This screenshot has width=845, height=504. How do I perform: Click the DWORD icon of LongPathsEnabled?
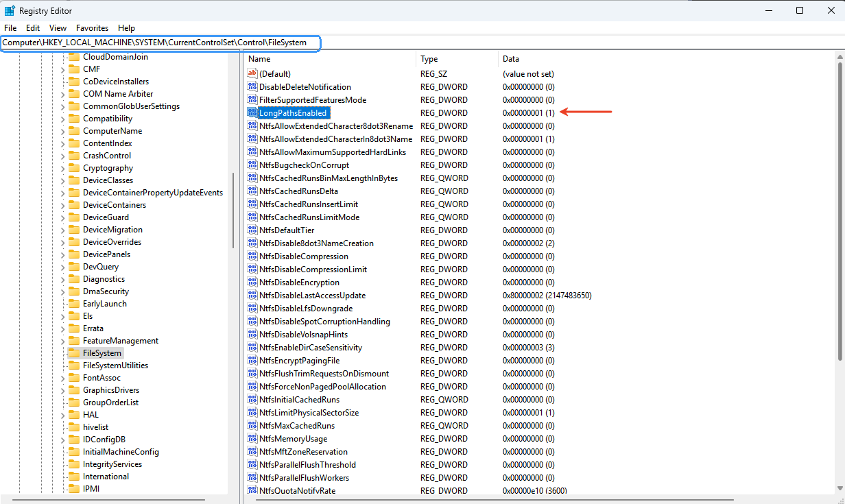(252, 112)
